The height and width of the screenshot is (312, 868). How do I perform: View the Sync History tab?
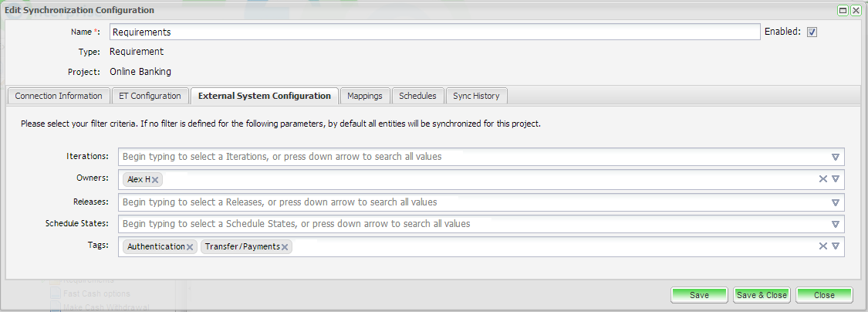pos(476,96)
